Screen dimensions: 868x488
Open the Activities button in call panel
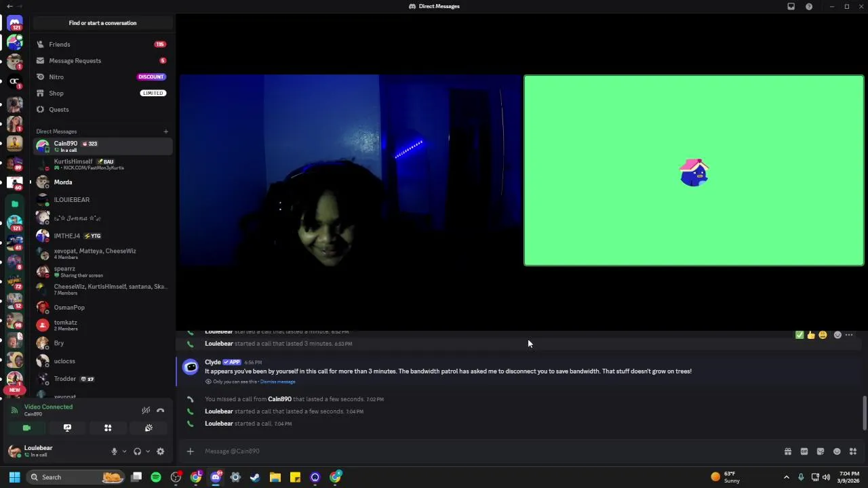(108, 428)
